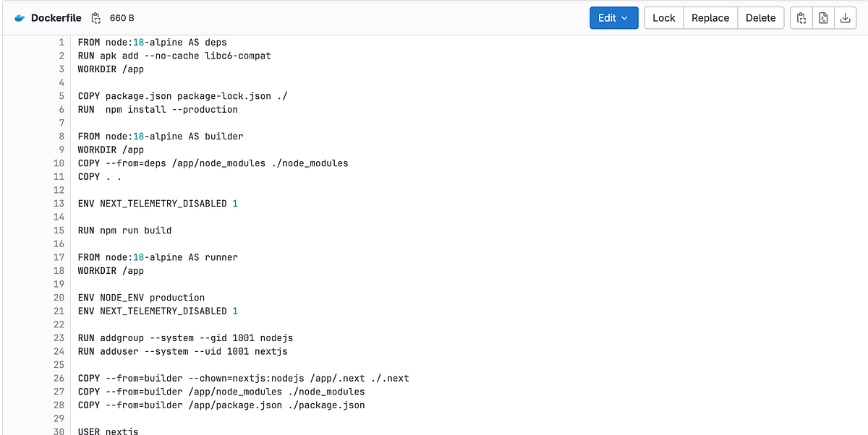
Task: Expand the Edit dropdown chevron
Action: click(x=625, y=17)
